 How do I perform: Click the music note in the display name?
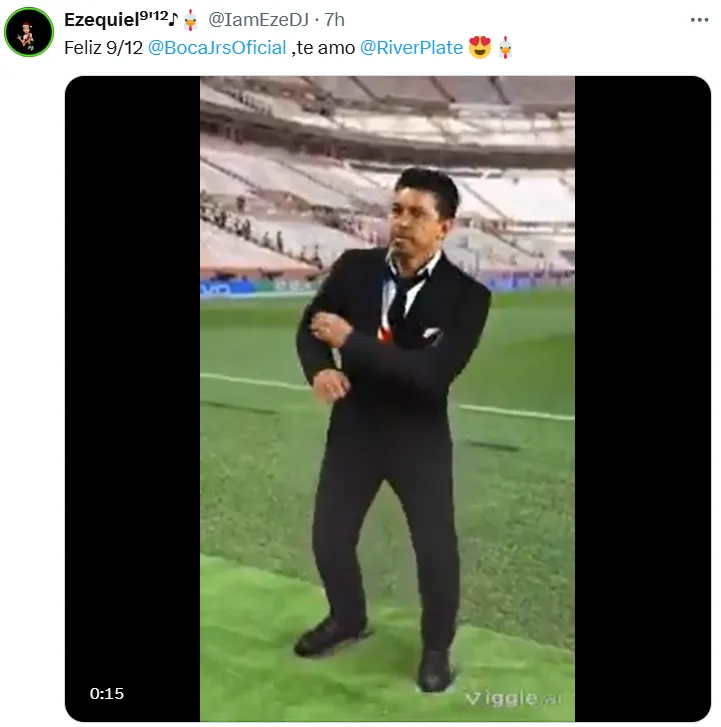(173, 20)
